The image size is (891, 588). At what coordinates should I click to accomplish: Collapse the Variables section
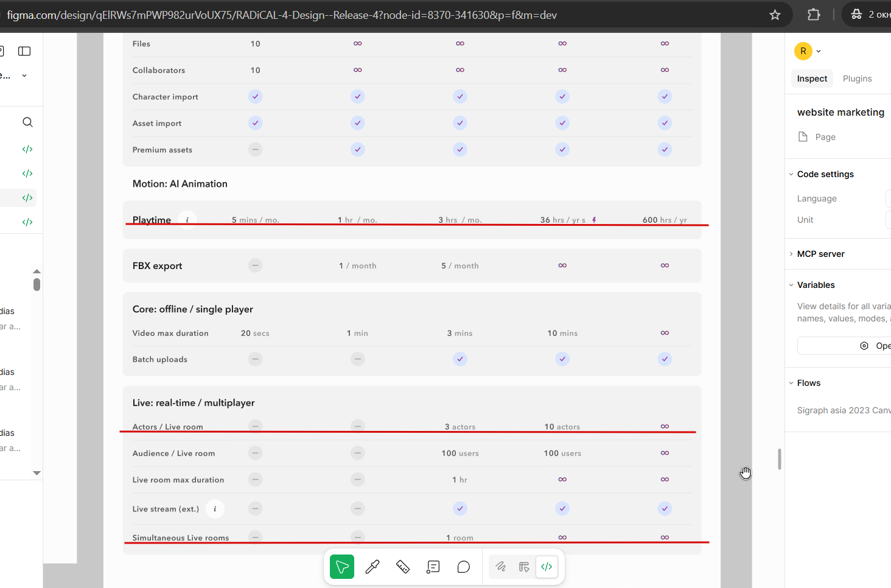coord(791,285)
